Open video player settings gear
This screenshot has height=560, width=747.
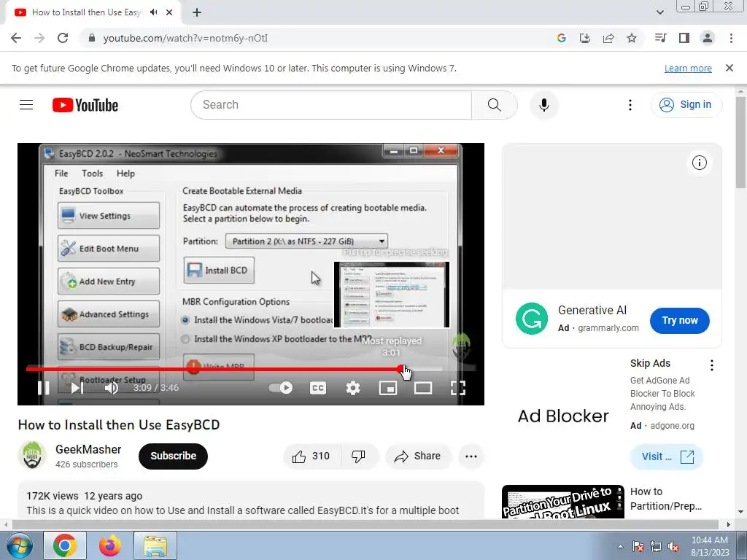click(x=352, y=388)
